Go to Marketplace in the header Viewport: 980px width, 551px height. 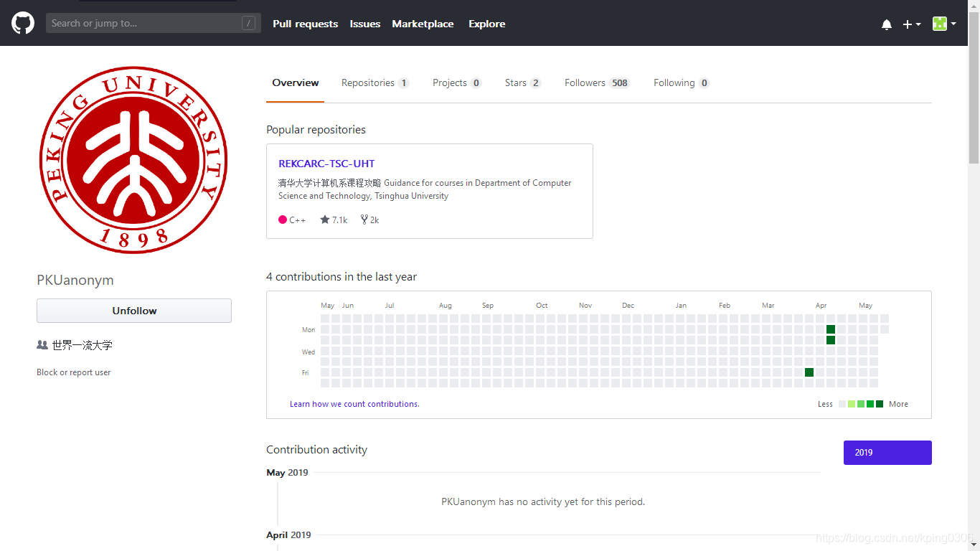(423, 24)
